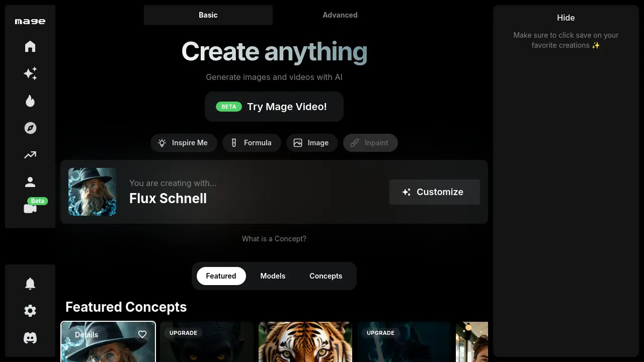
Task: Open the Discord icon
Action: (30, 338)
